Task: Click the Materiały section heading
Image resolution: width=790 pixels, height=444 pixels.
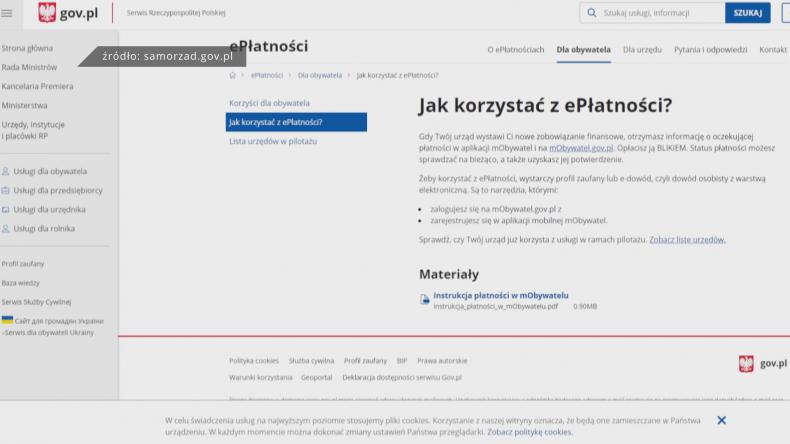Action: (449, 274)
